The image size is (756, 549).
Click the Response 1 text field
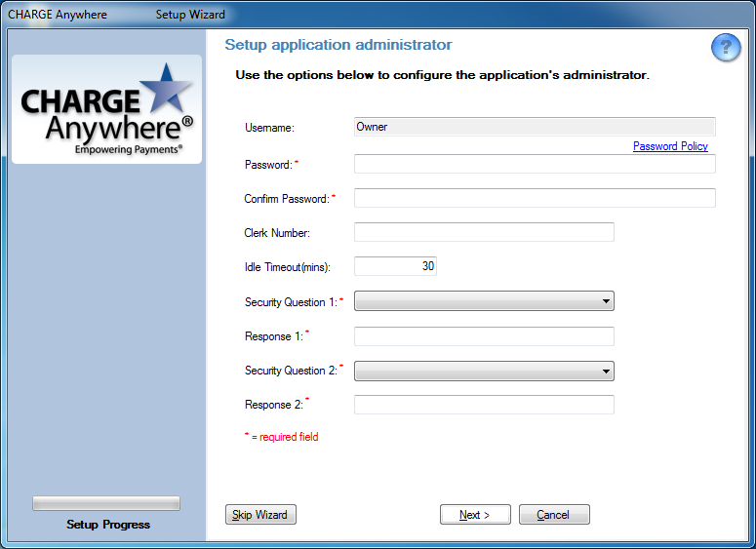(x=484, y=336)
